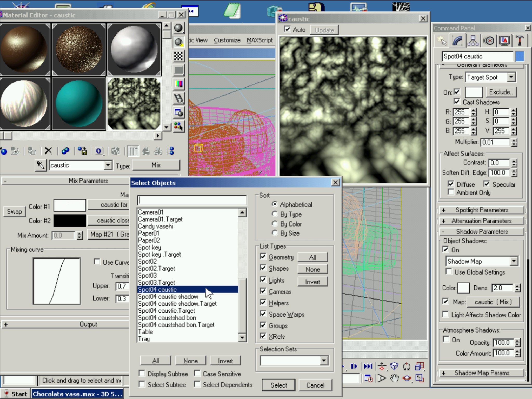This screenshot has width=532, height=399.
Task: Open the Customize menu
Action: point(227,40)
